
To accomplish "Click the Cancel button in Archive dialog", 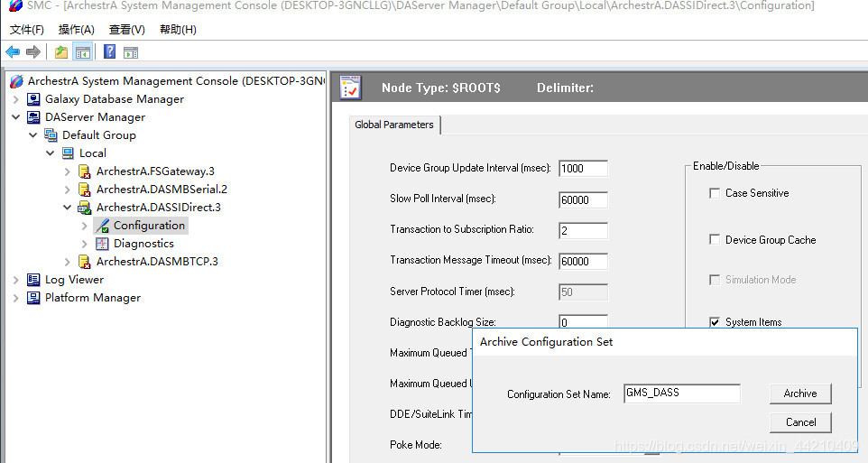I will pos(800,422).
